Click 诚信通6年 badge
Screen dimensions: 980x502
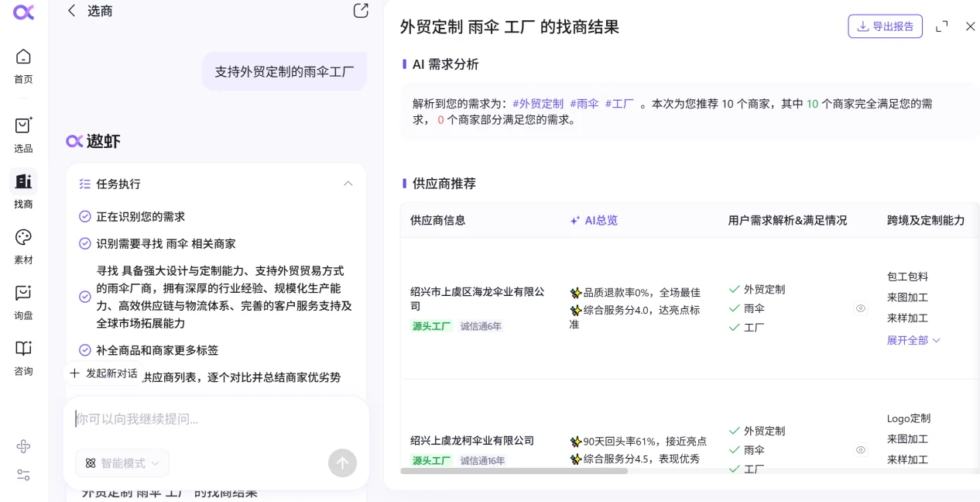pyautogui.click(x=481, y=326)
